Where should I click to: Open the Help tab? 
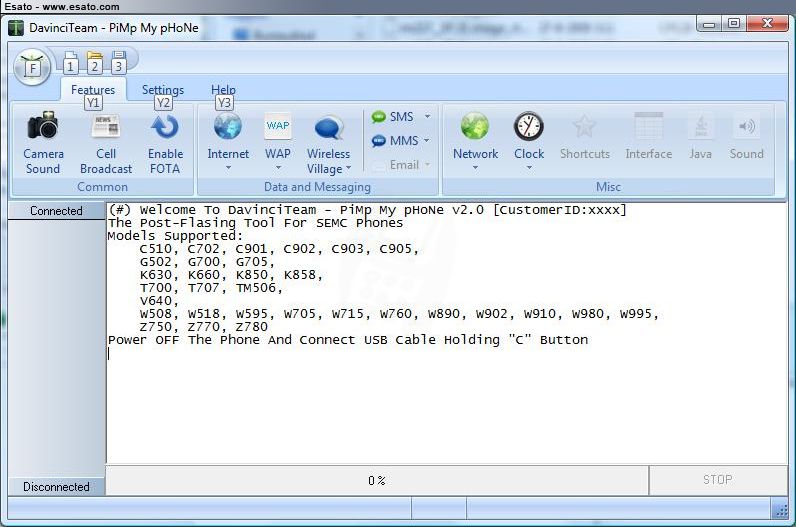point(223,89)
